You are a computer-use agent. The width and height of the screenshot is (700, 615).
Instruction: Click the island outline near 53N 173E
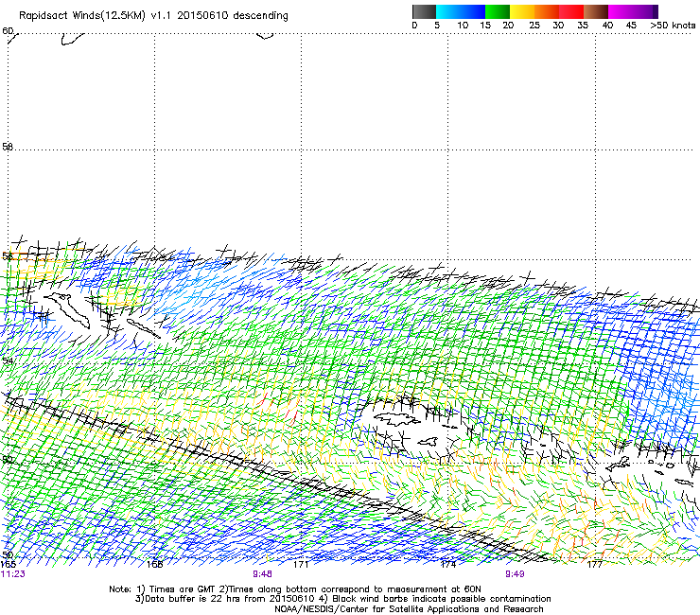tap(397, 419)
